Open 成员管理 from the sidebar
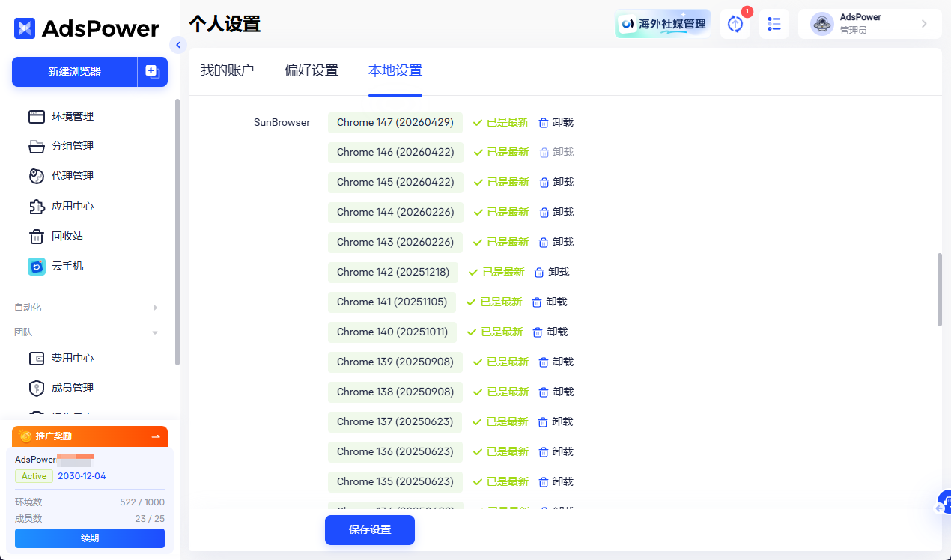Screen dimensions: 951x560 (72, 388)
